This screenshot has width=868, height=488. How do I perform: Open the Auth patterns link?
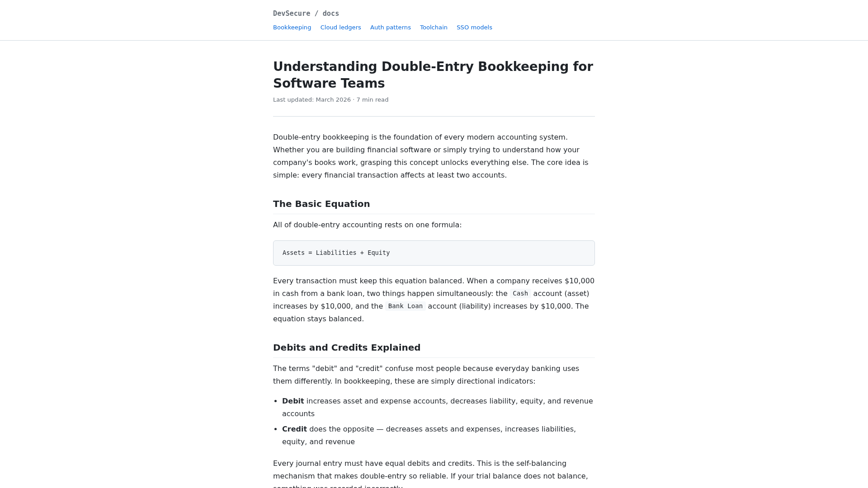click(x=390, y=28)
